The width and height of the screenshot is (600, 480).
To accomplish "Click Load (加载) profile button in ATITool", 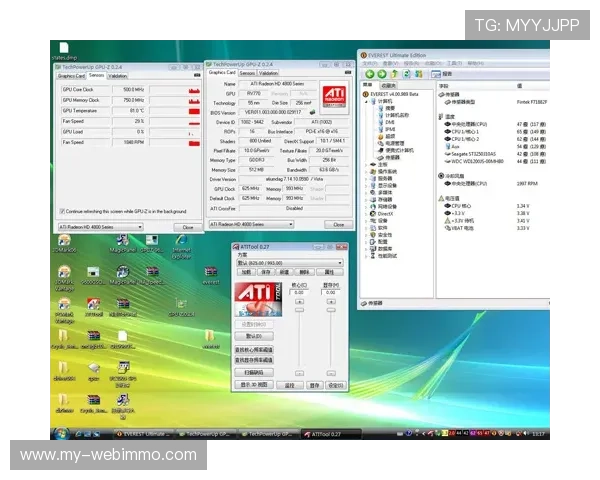I will [246, 272].
